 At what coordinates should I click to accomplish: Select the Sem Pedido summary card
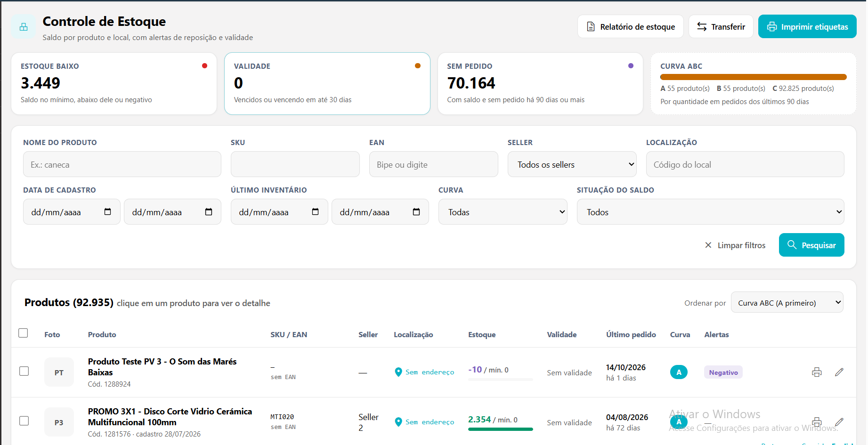(540, 83)
